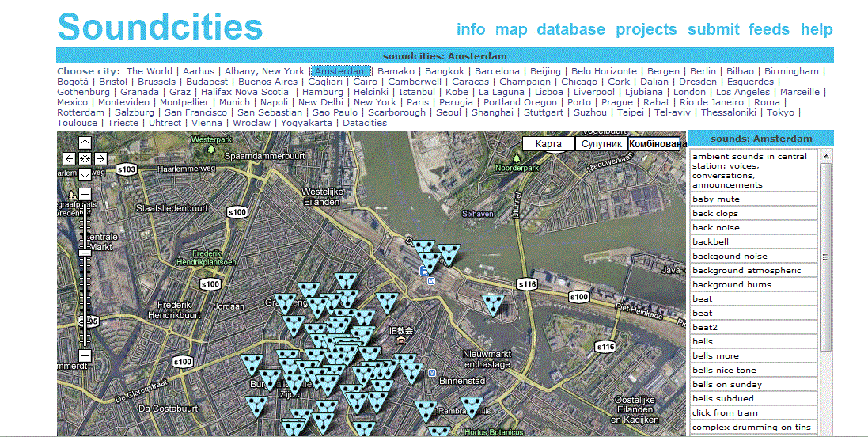Pan the map right with arrow button
The width and height of the screenshot is (868, 437).
click(100, 158)
